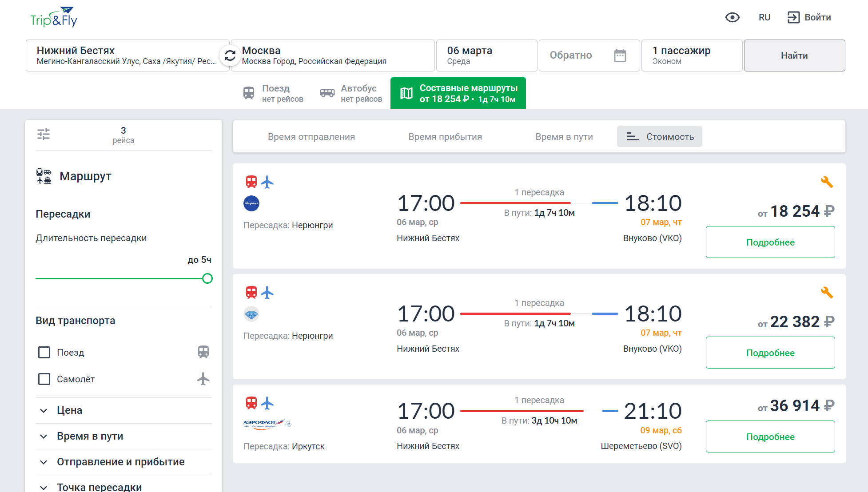Viewport: 868px width, 492px height.
Task: Open Подробнее for the 36 914 ₽ route
Action: click(x=770, y=436)
